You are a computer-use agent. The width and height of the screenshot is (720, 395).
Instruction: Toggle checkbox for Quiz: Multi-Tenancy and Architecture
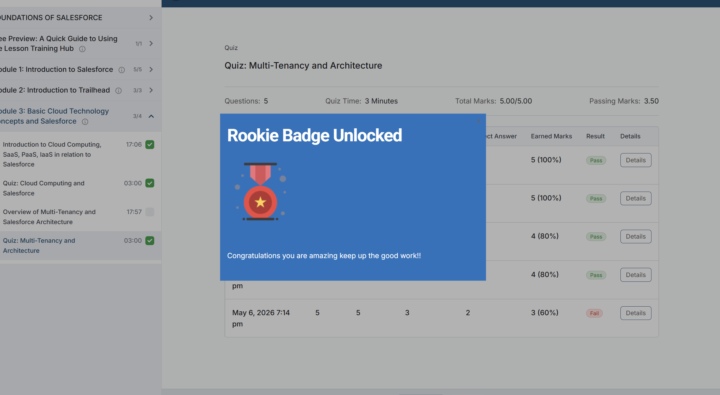pyautogui.click(x=150, y=240)
